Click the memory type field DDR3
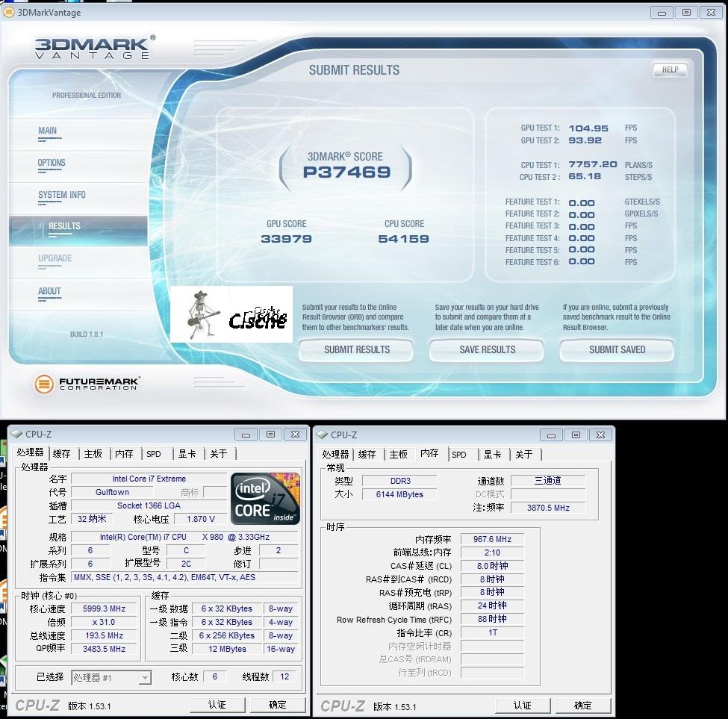Image resolution: width=728 pixels, height=719 pixels. coord(399,481)
